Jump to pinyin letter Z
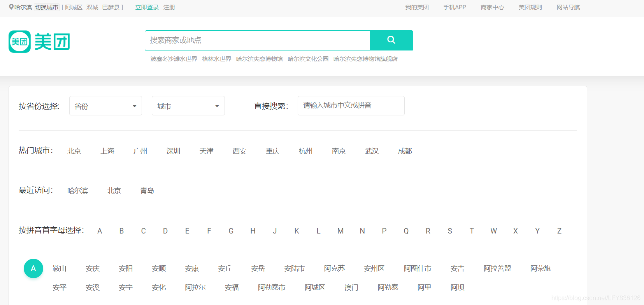 [559, 231]
